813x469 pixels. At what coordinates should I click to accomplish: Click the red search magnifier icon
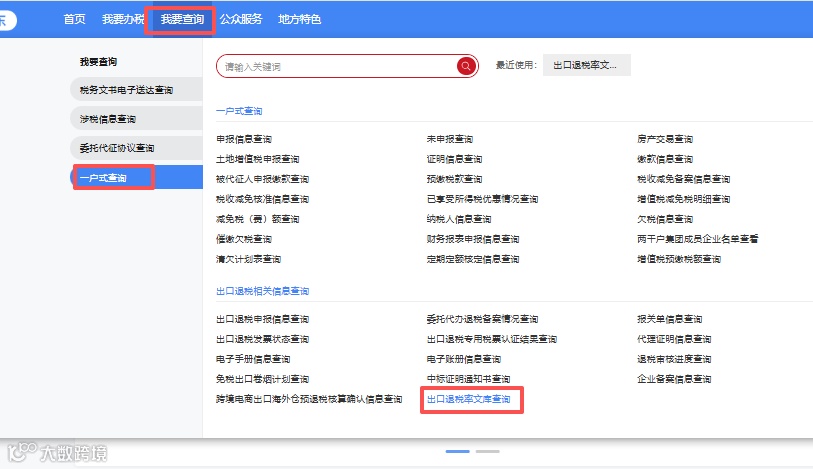point(466,66)
